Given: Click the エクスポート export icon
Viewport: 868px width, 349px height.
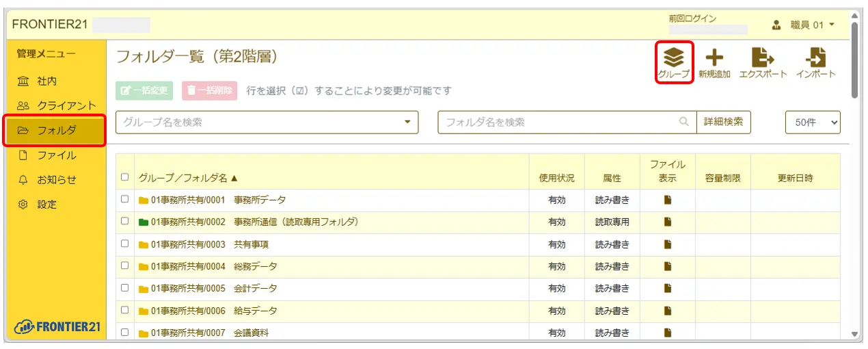Looking at the screenshot, I should pos(763,58).
